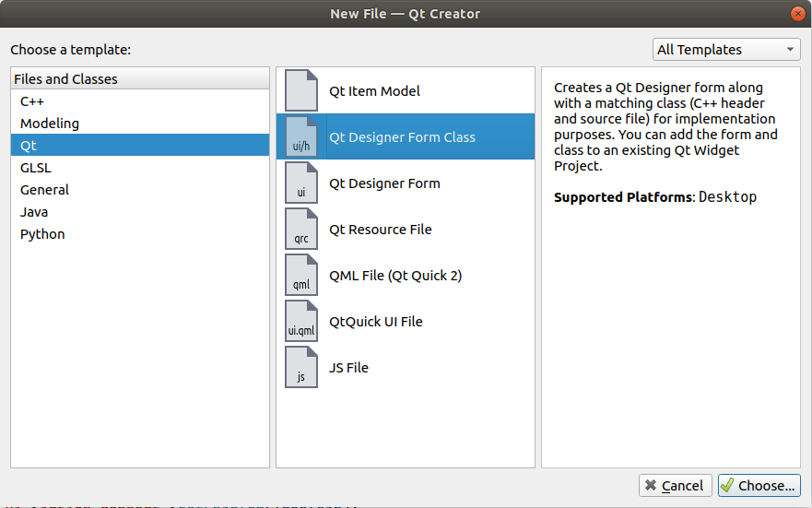Click the Files and Classes header
812x508 pixels.
click(x=140, y=78)
